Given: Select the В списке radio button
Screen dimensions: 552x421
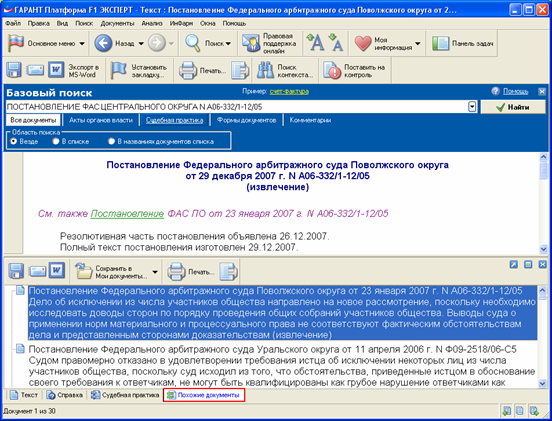Looking at the screenshot, I should (55, 141).
